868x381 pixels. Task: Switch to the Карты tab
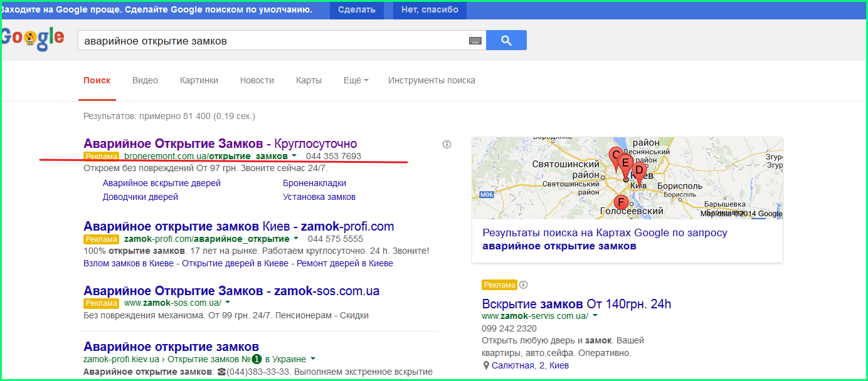[x=309, y=80]
